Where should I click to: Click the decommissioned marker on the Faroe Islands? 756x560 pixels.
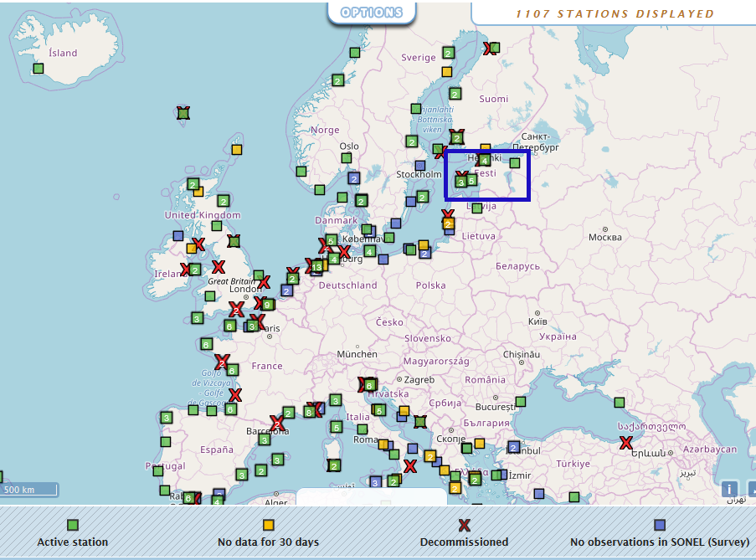point(183,113)
